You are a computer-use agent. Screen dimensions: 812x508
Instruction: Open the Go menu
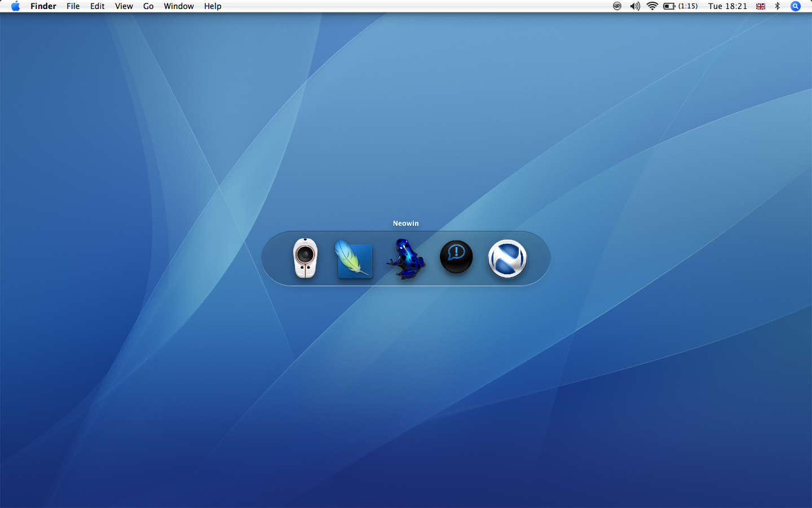point(148,6)
